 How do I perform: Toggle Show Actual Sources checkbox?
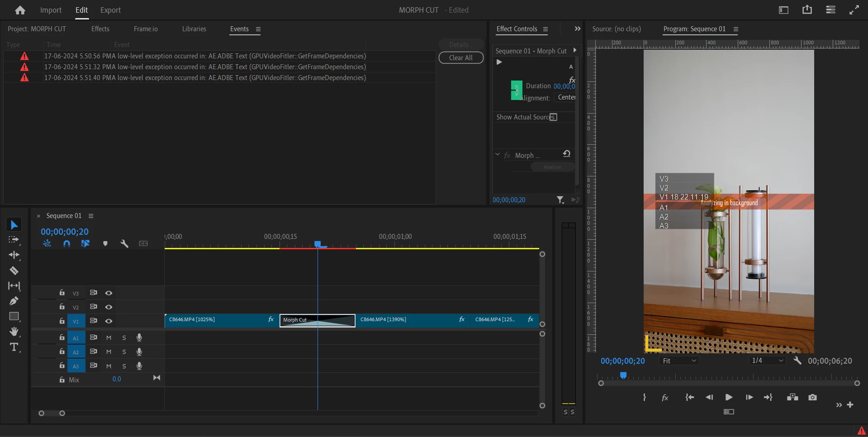click(553, 117)
